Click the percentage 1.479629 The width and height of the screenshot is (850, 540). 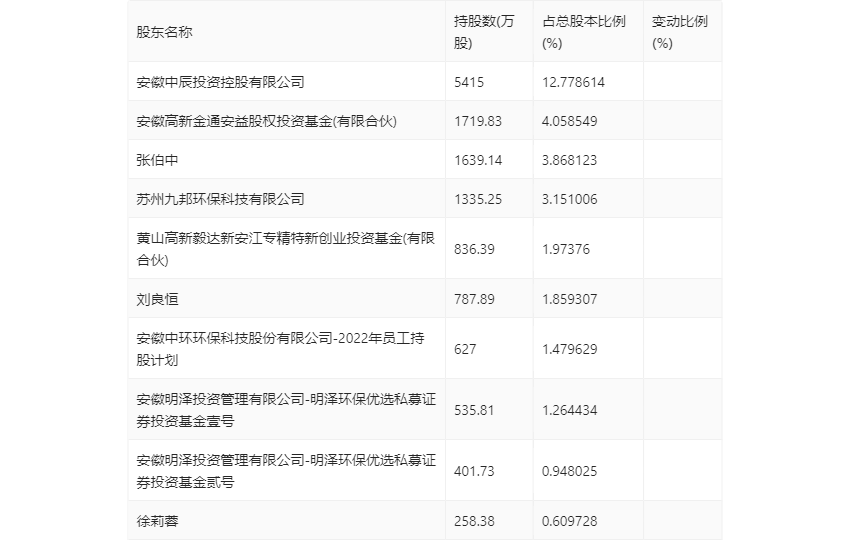(569, 349)
